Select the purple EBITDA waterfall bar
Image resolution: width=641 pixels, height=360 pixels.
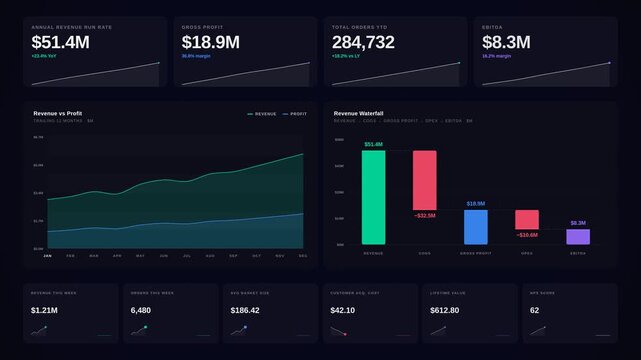point(578,237)
